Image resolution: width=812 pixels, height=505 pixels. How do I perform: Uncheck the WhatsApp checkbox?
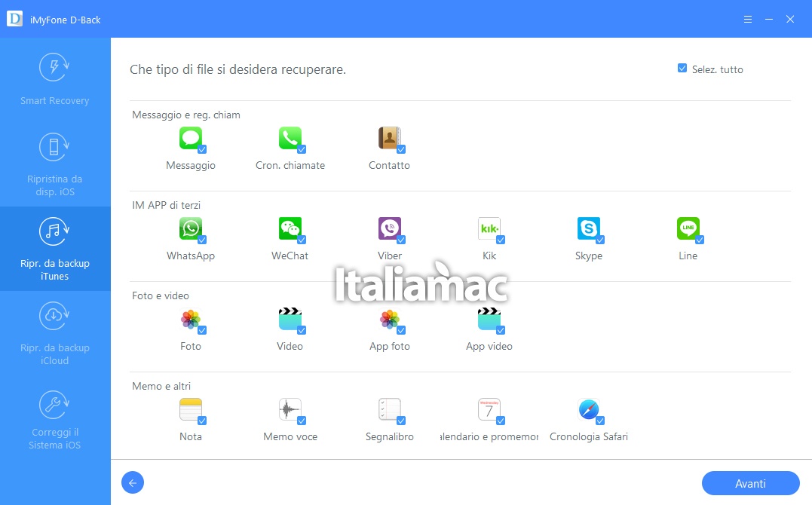pos(203,240)
